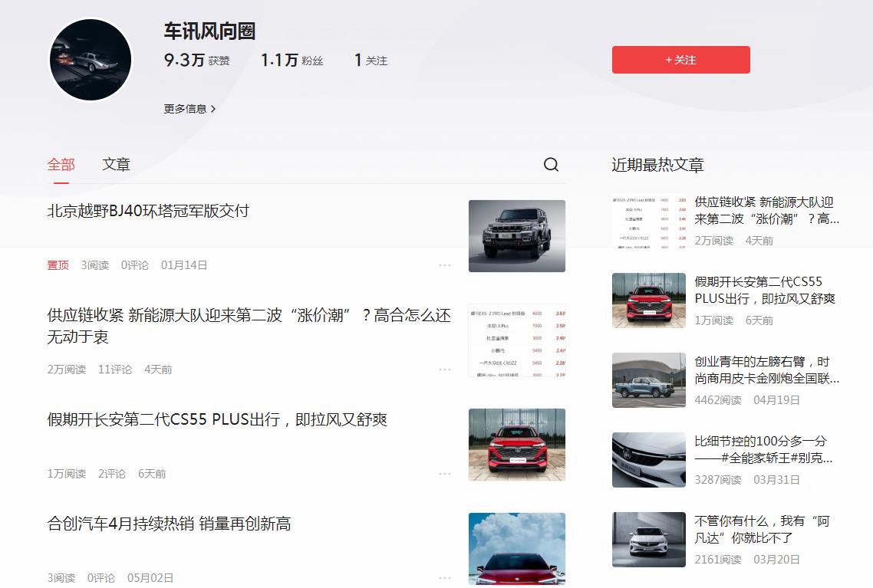This screenshot has height=588, width=873.
Task: Click sidebar white Buick front thumbnail
Action: 649,459
